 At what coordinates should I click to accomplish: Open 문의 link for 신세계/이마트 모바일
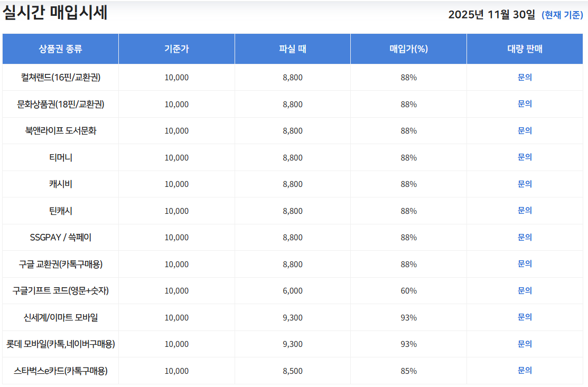click(x=525, y=317)
